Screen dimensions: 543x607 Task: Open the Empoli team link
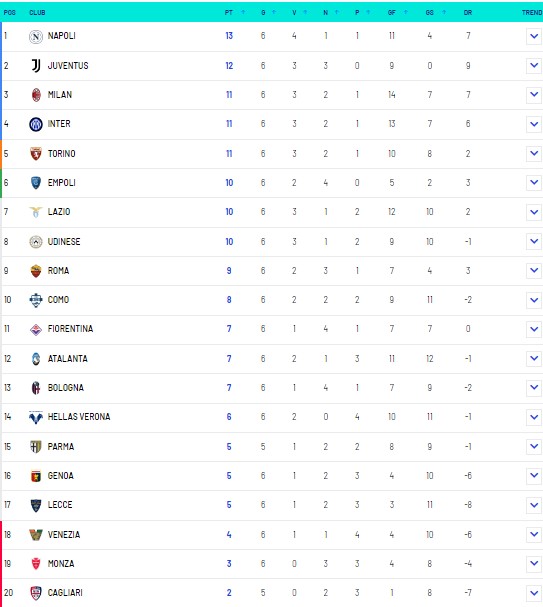point(62,183)
